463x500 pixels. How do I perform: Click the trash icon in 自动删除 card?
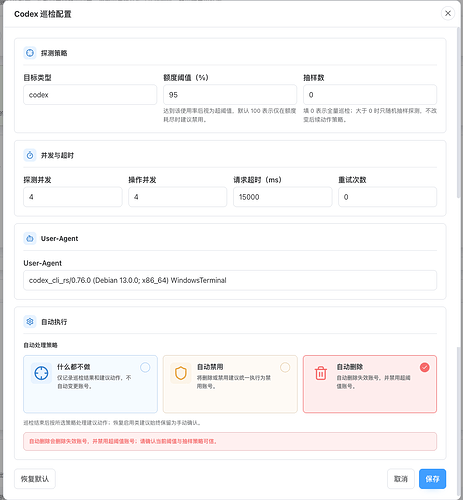[321, 373]
